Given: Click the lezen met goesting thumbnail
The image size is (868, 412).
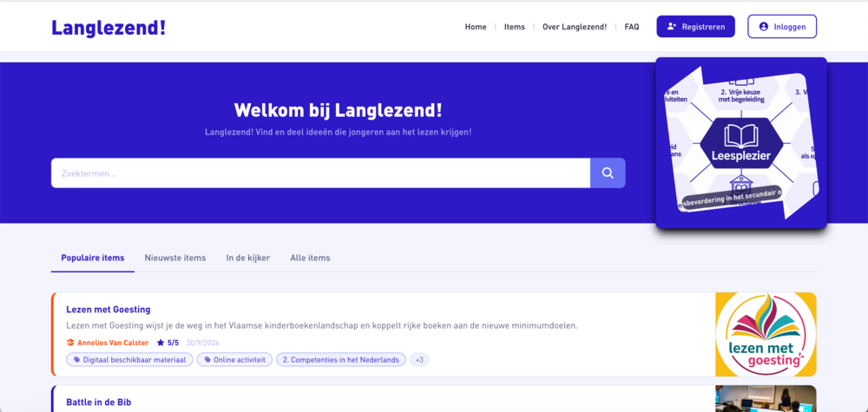Looking at the screenshot, I should [766, 335].
